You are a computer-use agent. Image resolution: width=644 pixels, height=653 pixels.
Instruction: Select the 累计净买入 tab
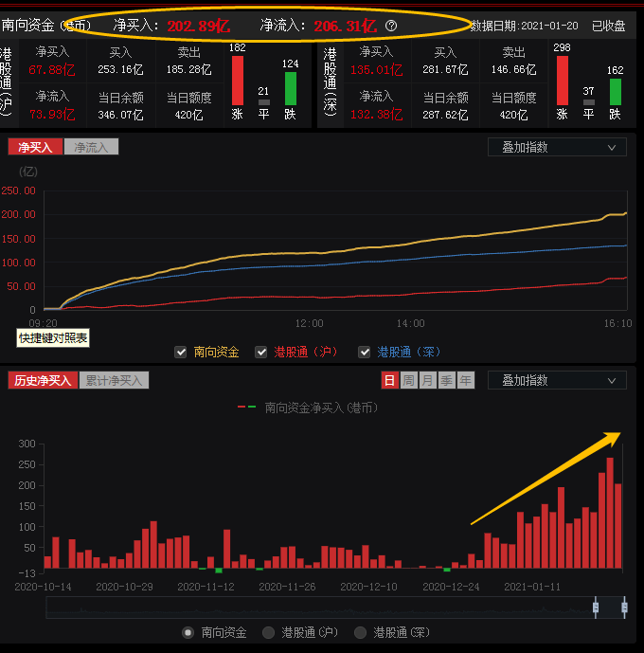(114, 380)
